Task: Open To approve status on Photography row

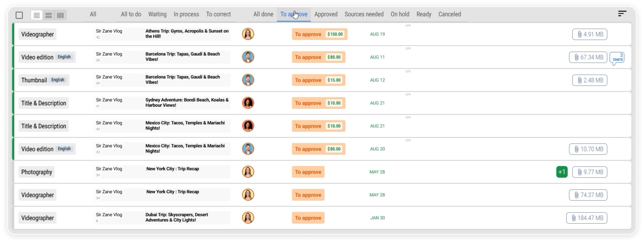Action: (x=308, y=172)
